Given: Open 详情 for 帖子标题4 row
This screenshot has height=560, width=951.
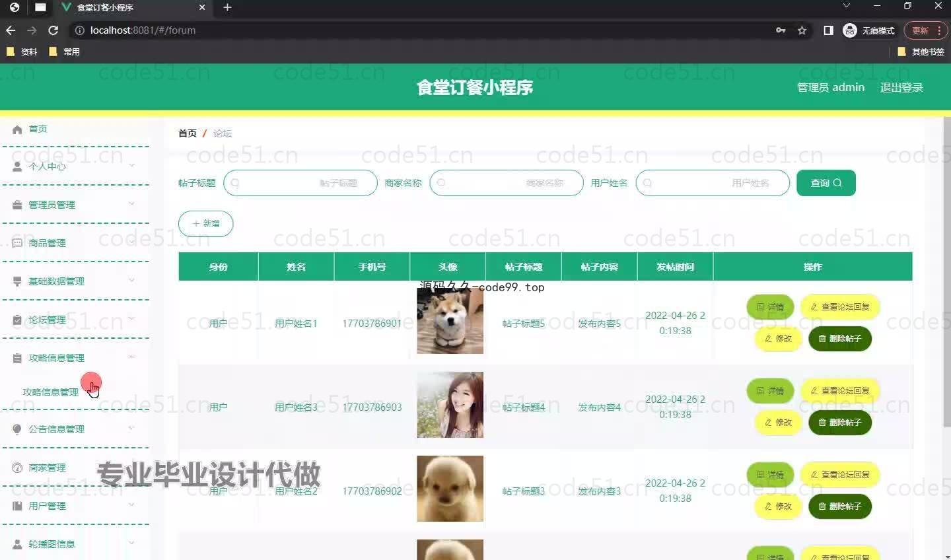Looking at the screenshot, I should point(770,391).
